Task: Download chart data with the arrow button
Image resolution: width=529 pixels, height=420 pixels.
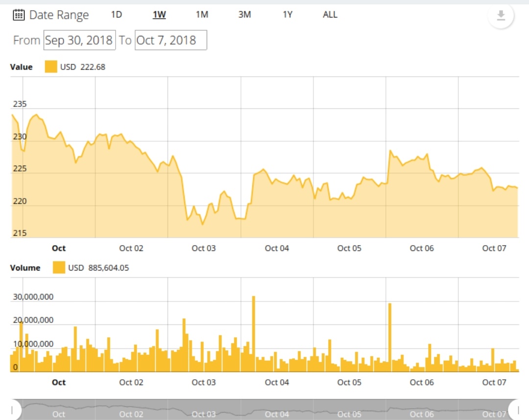Action: pyautogui.click(x=501, y=15)
